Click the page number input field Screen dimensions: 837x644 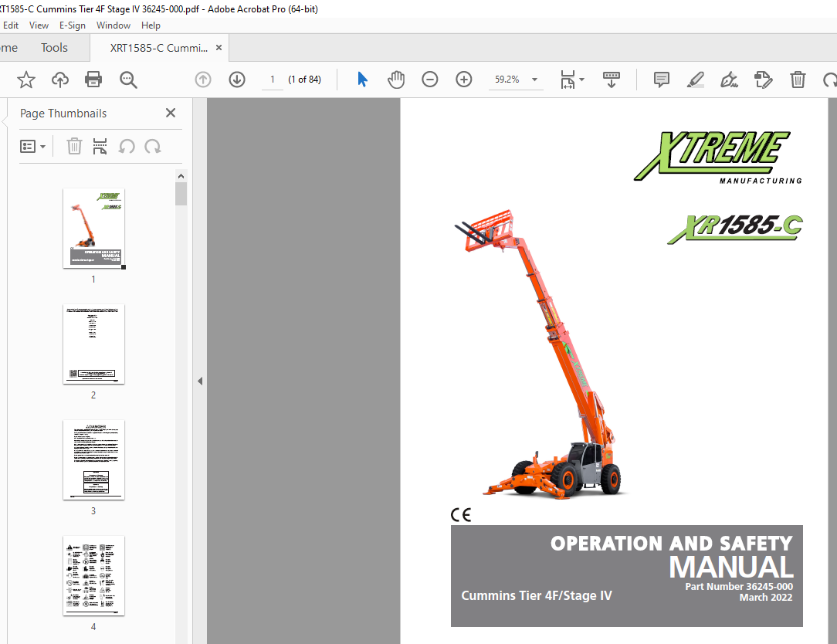[273, 80]
